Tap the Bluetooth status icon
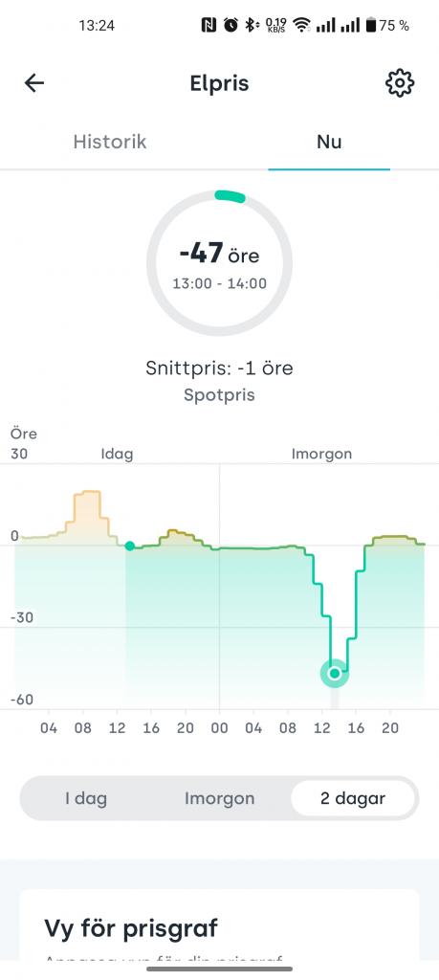This screenshot has height=980, width=439. click(x=251, y=25)
